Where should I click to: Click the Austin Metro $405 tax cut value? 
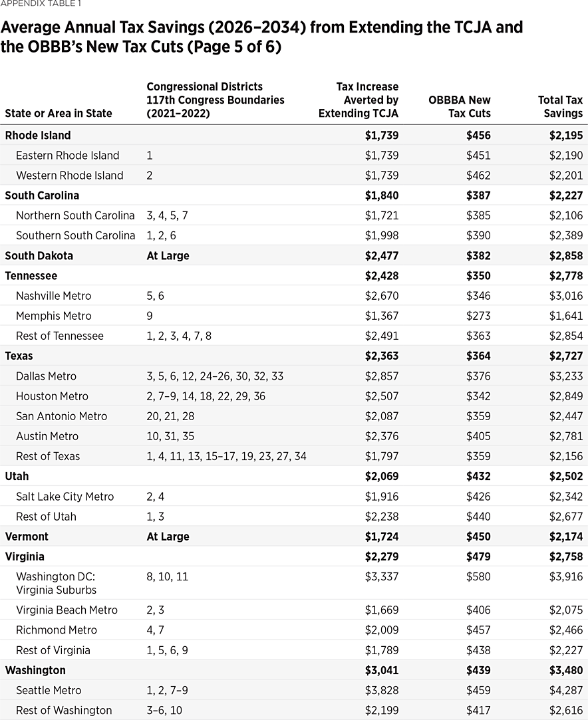coord(478,436)
